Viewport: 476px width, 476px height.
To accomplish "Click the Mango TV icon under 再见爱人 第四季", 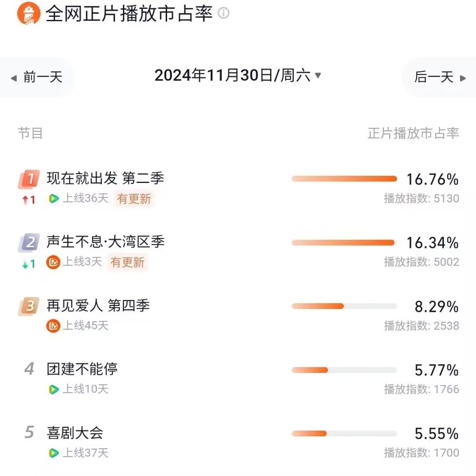I will [53, 326].
